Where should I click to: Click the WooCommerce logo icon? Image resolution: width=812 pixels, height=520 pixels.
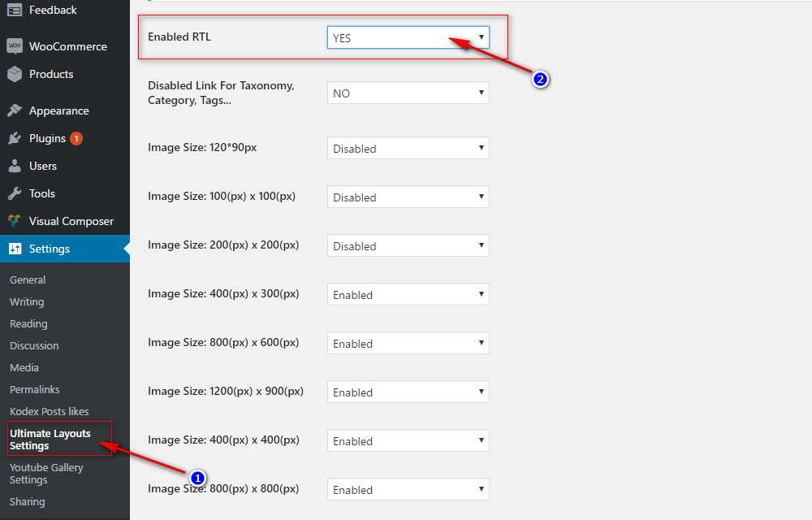click(15, 46)
